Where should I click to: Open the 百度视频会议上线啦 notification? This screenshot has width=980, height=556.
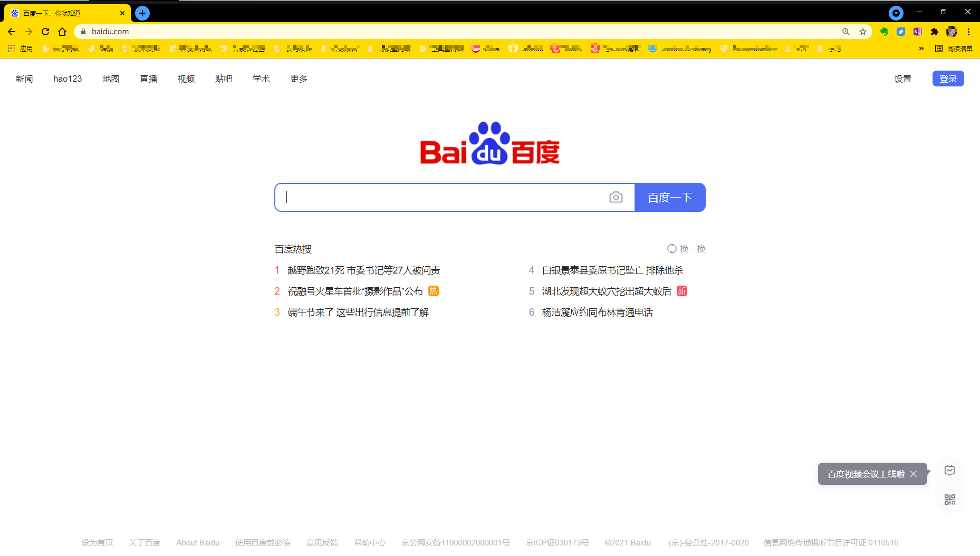866,474
